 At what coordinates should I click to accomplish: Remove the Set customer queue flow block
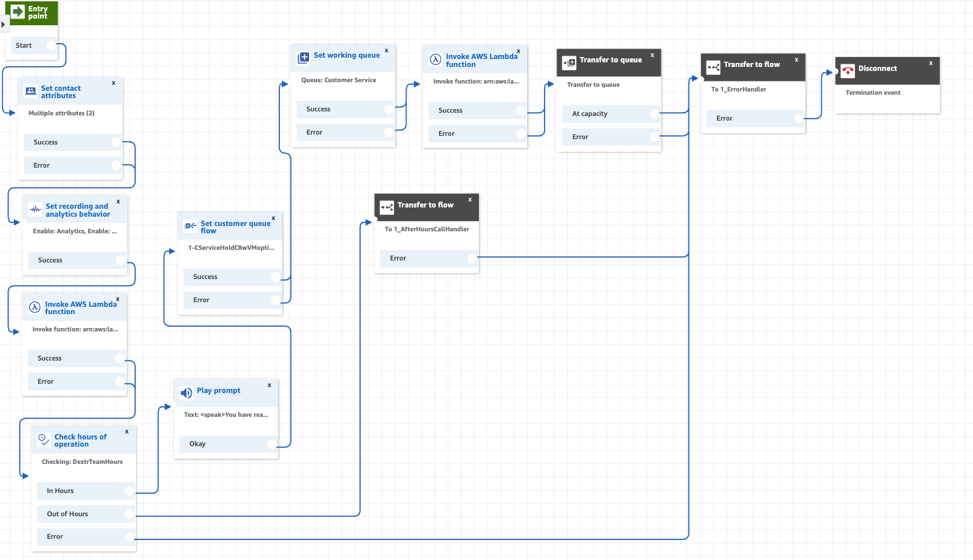click(x=273, y=218)
